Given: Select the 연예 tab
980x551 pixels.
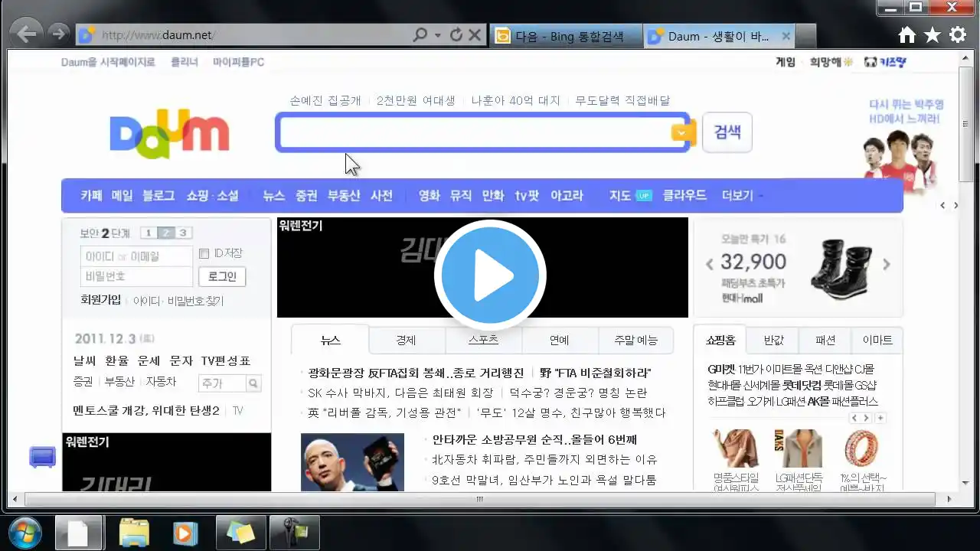Looking at the screenshot, I should pos(560,341).
